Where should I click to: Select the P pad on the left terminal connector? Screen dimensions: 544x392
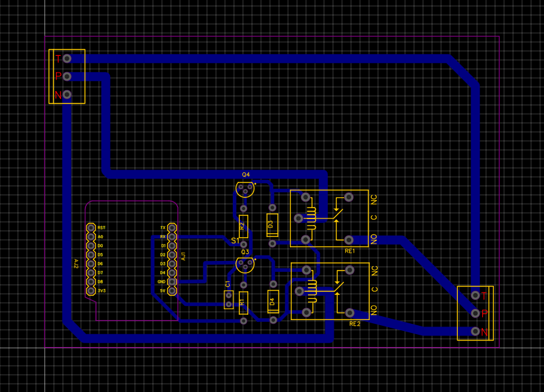pos(67,76)
